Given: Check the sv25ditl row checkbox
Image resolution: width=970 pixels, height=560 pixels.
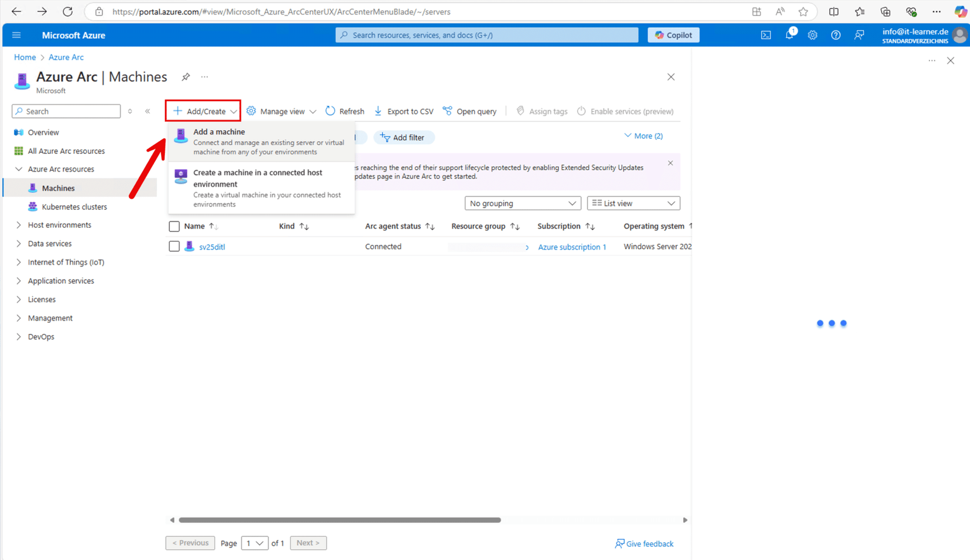Looking at the screenshot, I should click(x=174, y=246).
